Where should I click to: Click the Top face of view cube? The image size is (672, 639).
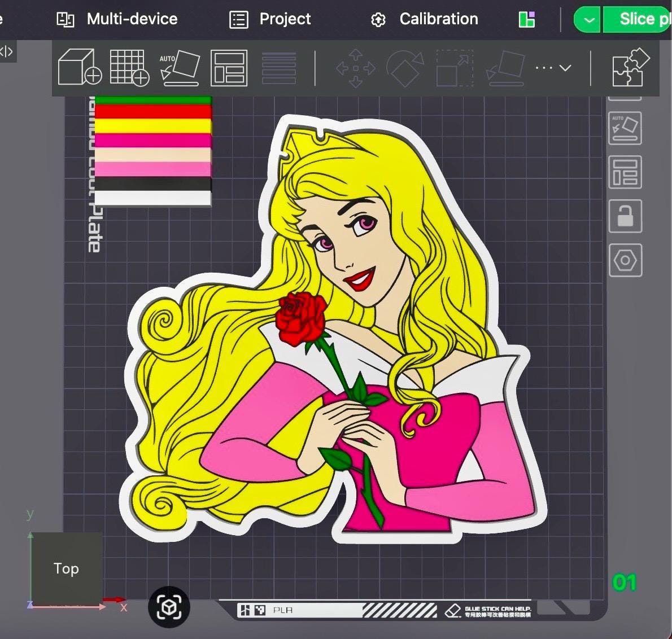tap(67, 568)
